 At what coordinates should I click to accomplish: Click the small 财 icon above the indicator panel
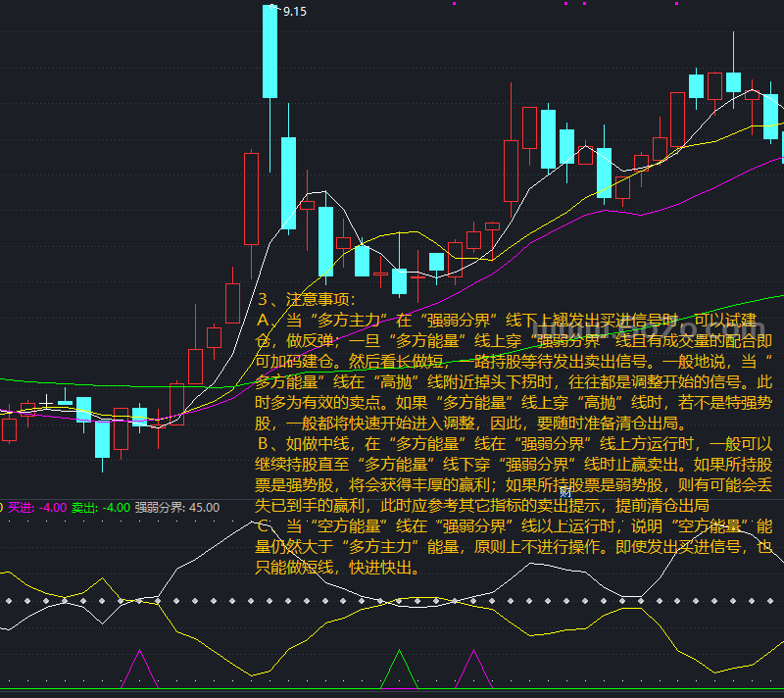(x=565, y=492)
